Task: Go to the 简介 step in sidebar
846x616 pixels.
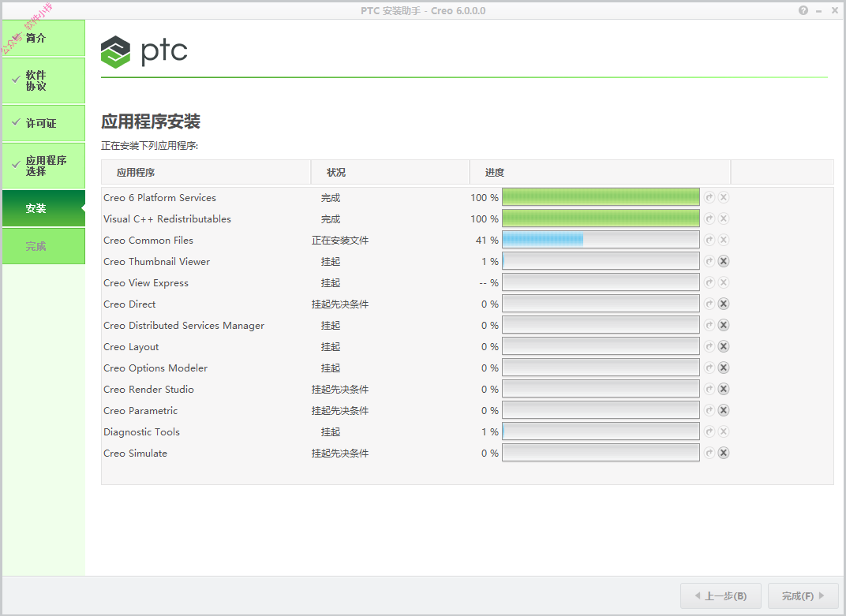Action: pyautogui.click(x=43, y=38)
